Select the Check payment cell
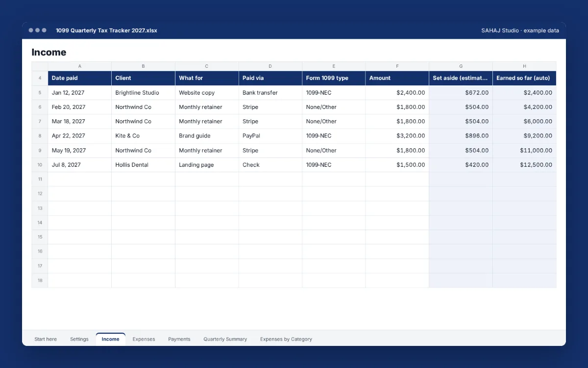This screenshot has width=588, height=368. pyautogui.click(x=270, y=165)
